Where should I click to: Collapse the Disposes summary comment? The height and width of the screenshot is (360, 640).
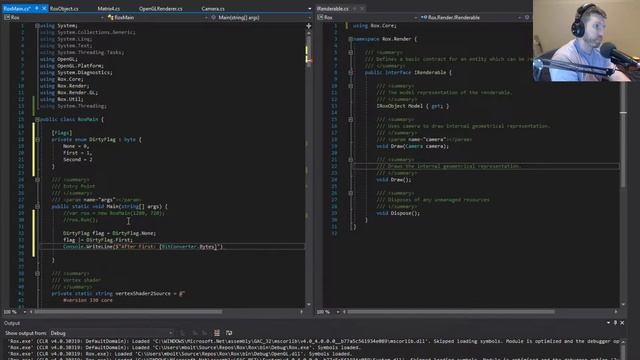(x=350, y=193)
